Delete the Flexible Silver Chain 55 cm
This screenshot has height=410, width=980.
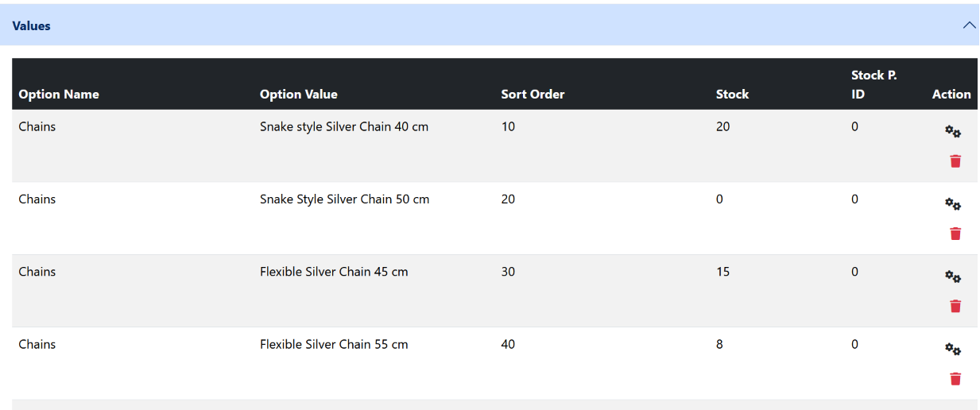point(955,379)
